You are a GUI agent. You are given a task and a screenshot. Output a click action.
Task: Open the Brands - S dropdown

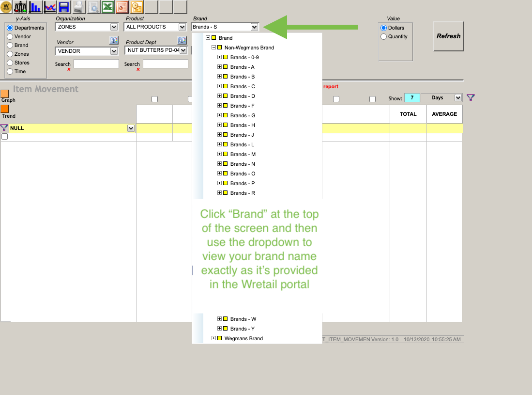(255, 27)
